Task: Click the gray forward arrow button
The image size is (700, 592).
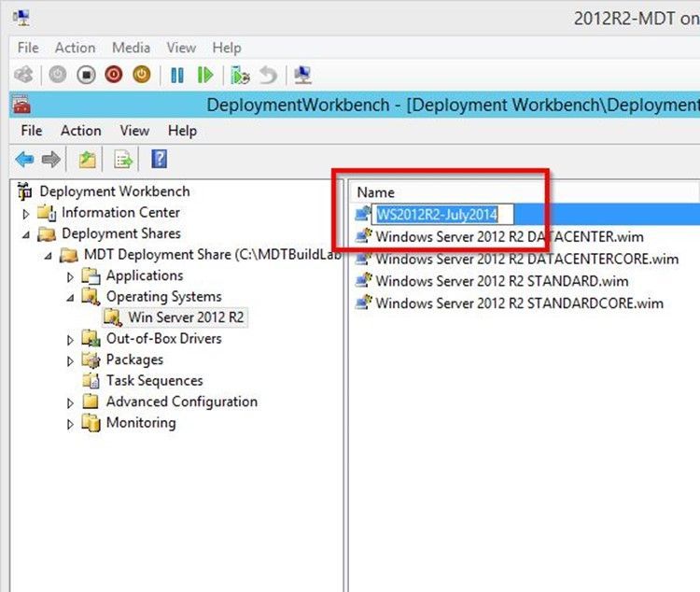Action: click(x=51, y=159)
